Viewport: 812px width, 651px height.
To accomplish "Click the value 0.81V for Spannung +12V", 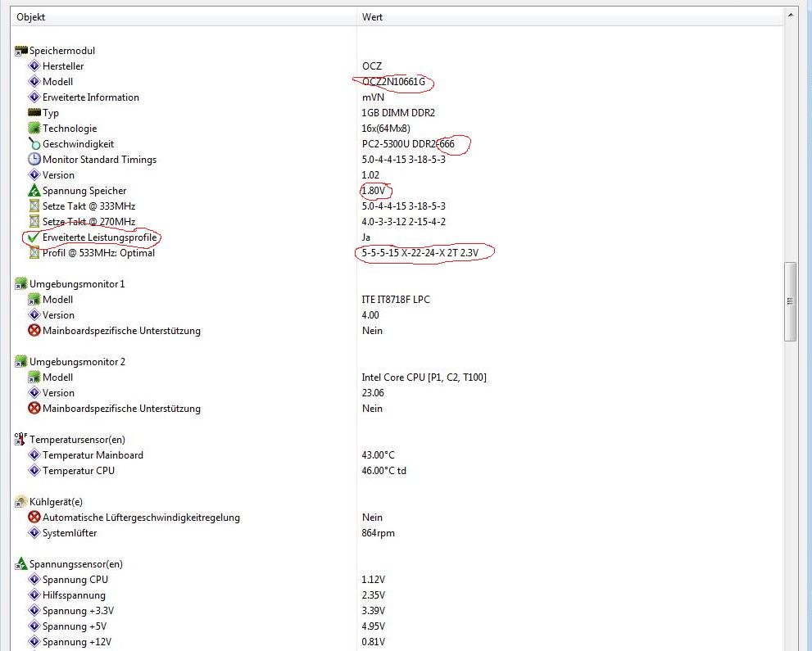I will (374, 641).
